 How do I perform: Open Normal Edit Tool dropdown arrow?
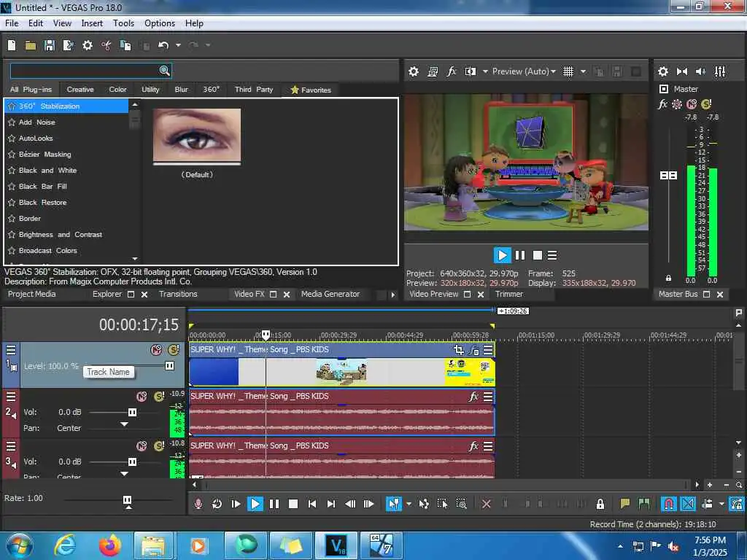click(x=409, y=504)
